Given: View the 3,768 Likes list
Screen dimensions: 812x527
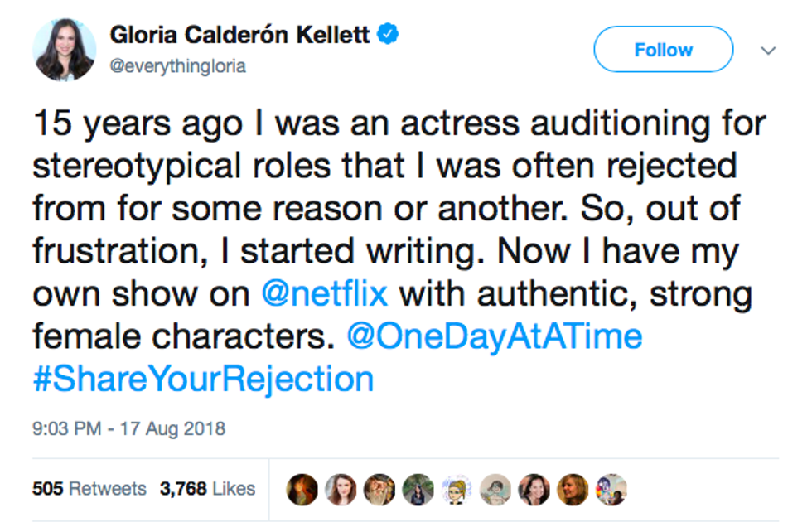Looking at the screenshot, I should pos(207,489).
